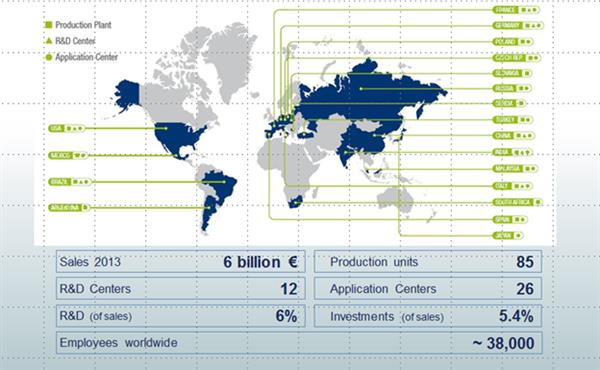The height and width of the screenshot is (370, 600).
Task: Click the Application Center circle legend icon
Action: pos(49,57)
